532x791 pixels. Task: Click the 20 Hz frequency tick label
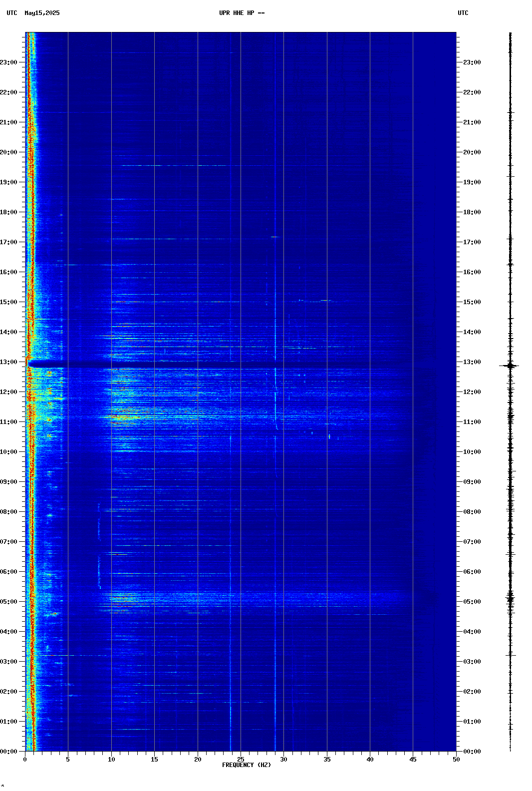point(198,760)
